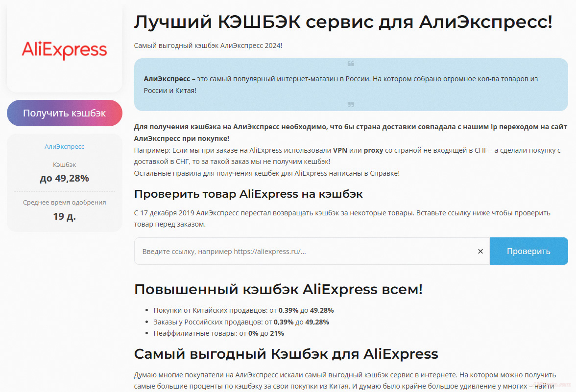Click the Лучший КЭШБЭК сервис main heading

click(x=343, y=22)
